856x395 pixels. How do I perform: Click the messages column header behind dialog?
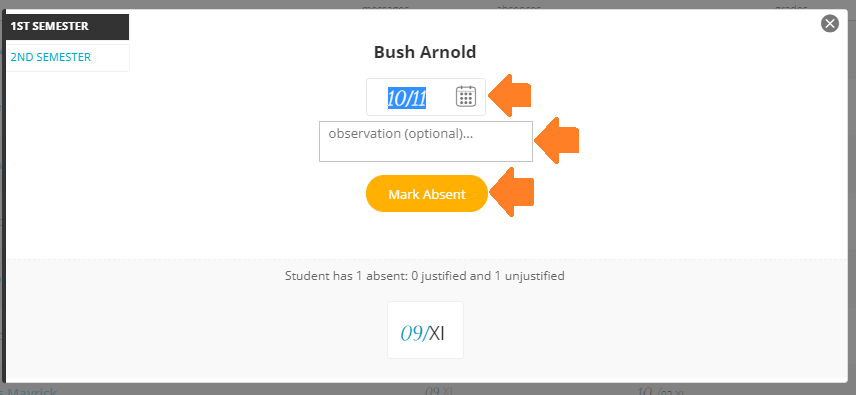[385, 7]
